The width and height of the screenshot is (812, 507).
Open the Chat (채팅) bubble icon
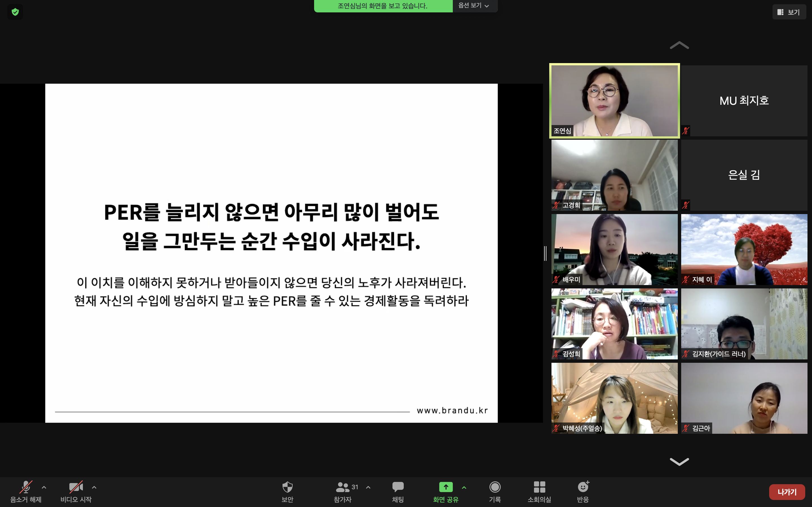398,487
